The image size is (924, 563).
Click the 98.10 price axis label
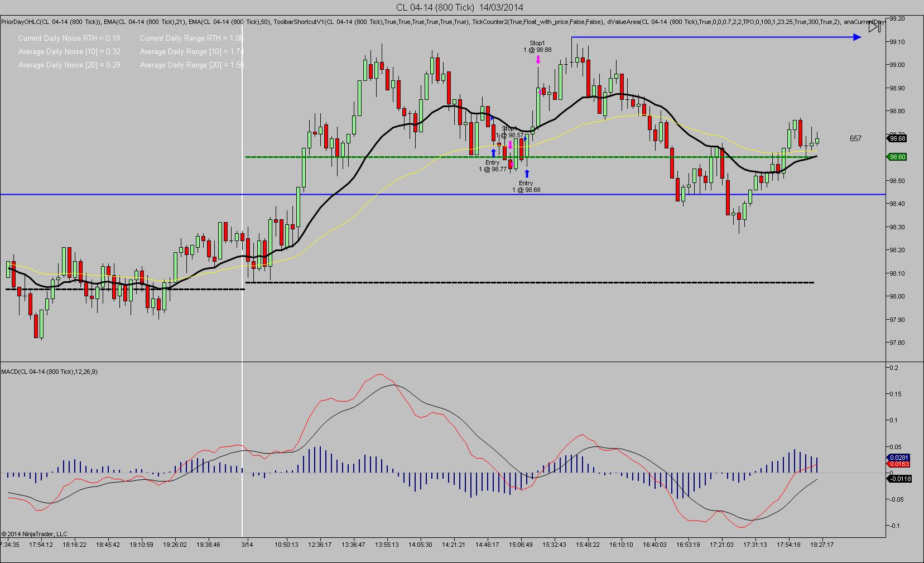click(x=897, y=273)
